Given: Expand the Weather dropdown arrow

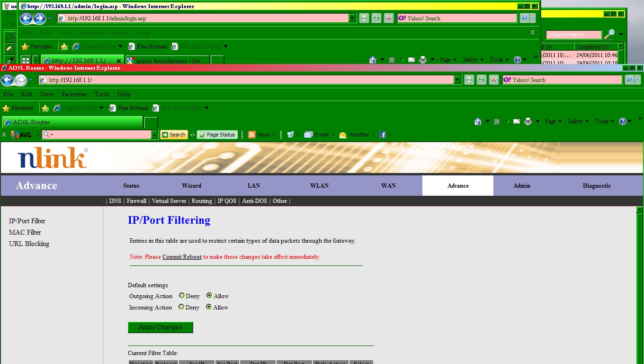Looking at the screenshot, I should pos(374,135).
